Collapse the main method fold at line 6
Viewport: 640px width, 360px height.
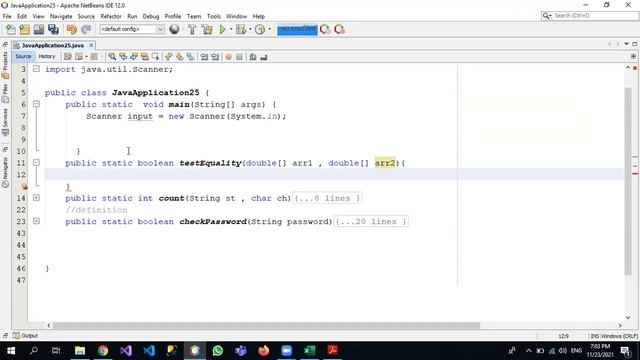36,104
